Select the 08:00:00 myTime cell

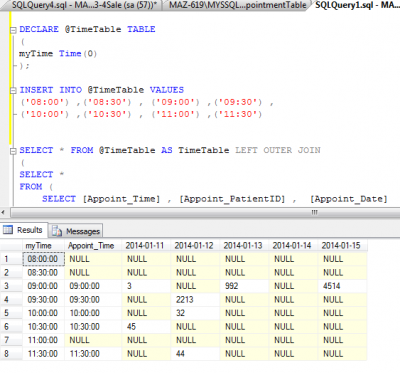click(43, 259)
